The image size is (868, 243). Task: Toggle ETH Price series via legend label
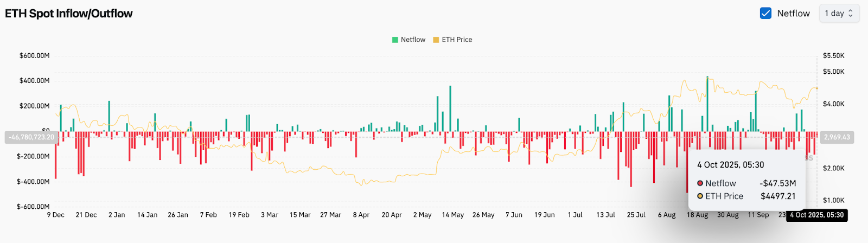coord(457,40)
